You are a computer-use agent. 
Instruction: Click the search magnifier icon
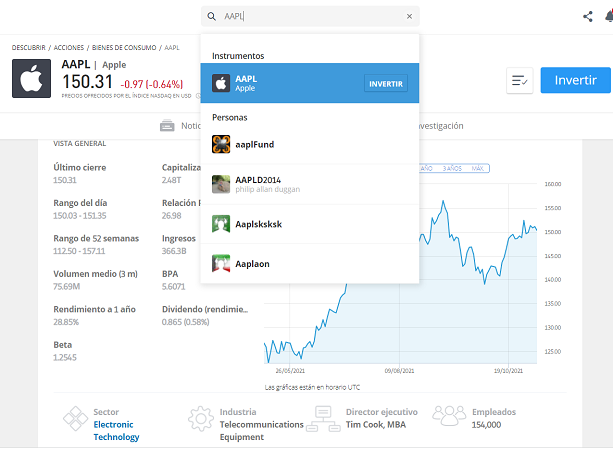tap(212, 16)
